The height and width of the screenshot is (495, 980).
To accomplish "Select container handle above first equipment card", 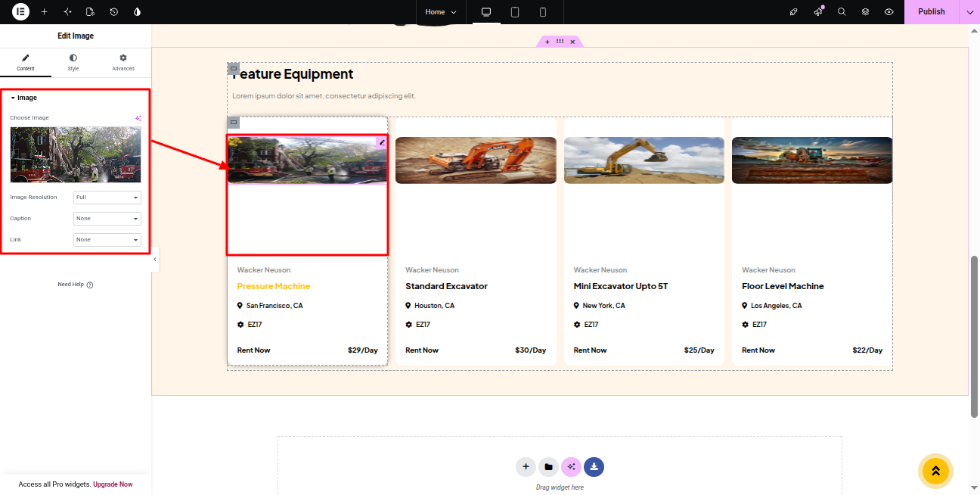I will pos(234,123).
